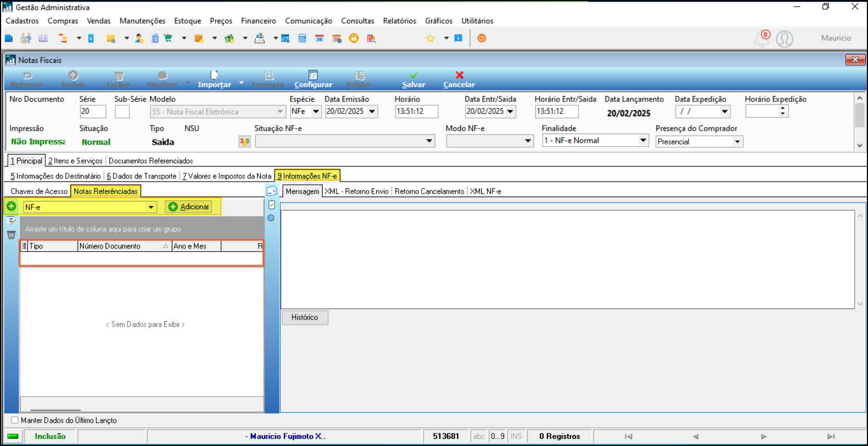868x446 pixels.
Task: Open the Financeiro menu
Action: pyautogui.click(x=259, y=20)
